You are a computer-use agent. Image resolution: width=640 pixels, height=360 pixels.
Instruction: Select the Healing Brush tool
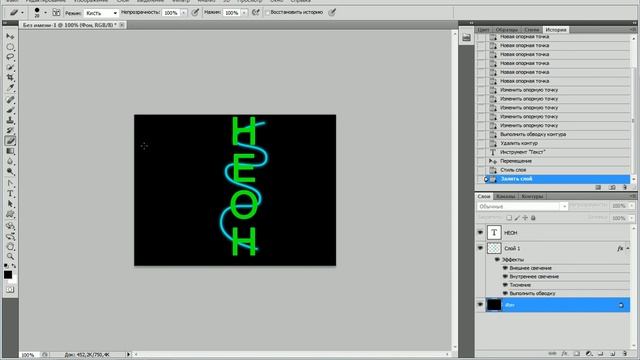(10, 100)
